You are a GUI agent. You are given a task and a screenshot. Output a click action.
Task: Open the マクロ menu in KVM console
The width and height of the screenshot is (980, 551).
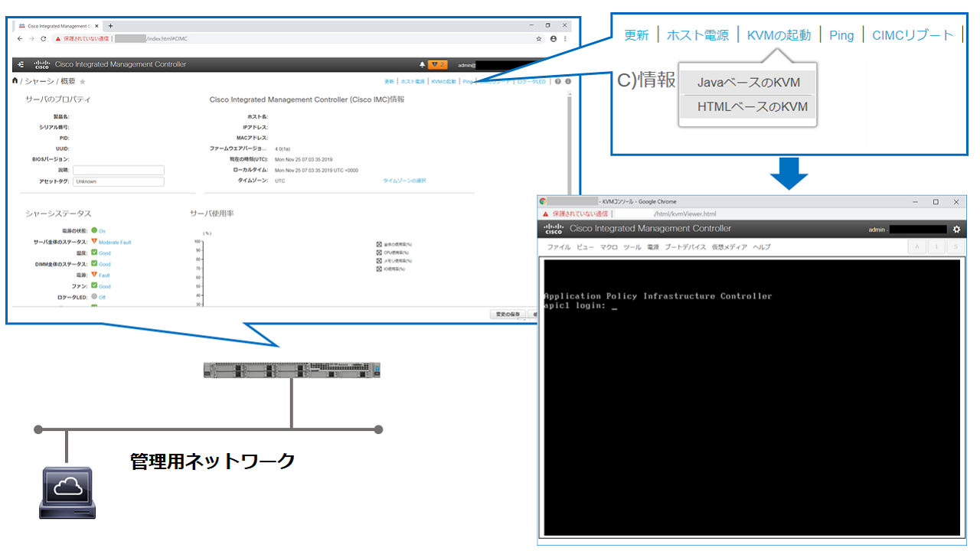click(609, 247)
